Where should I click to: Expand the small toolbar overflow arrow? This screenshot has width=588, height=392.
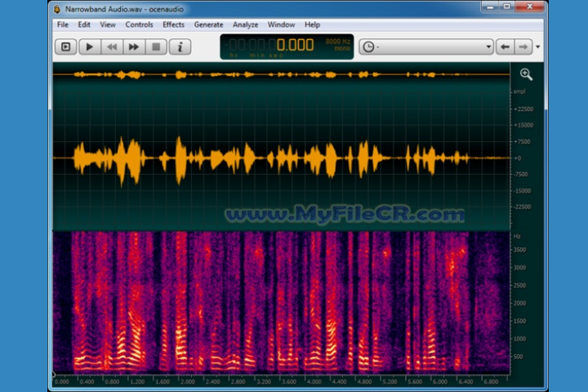[537, 47]
